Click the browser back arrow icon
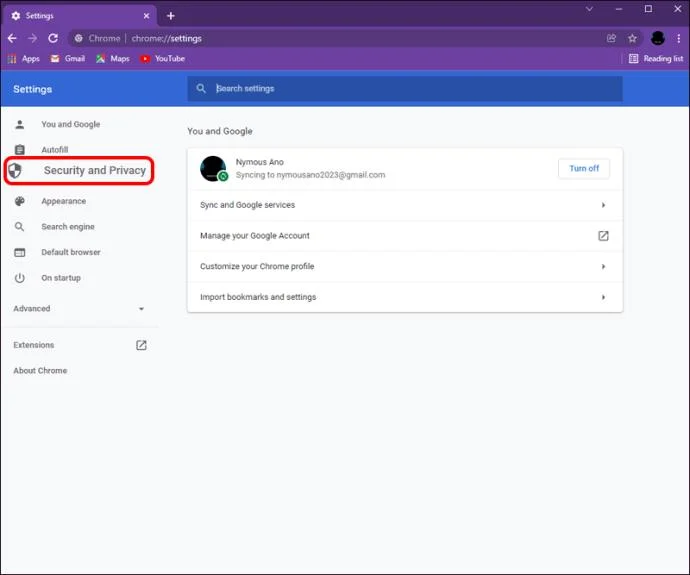The height and width of the screenshot is (575, 690). click(12, 38)
